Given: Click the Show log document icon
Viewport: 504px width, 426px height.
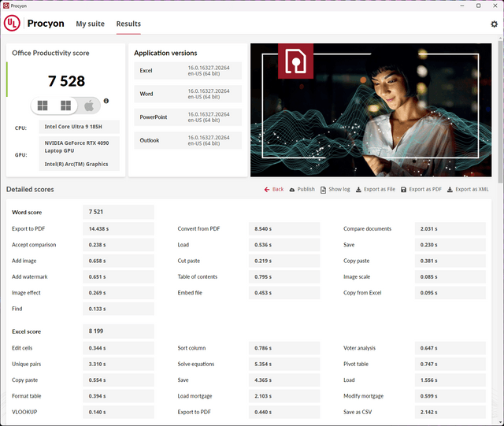Looking at the screenshot, I should tap(323, 190).
